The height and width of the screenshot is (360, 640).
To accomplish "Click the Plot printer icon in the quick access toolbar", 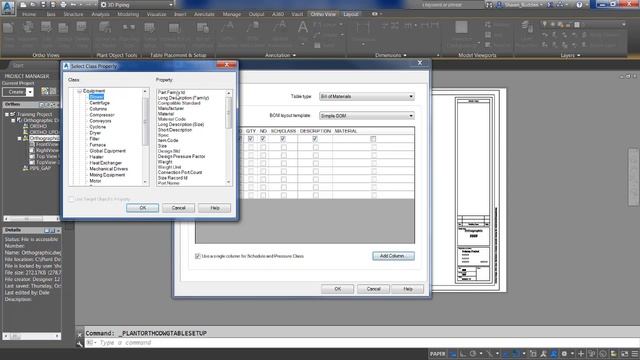I will (63, 4).
